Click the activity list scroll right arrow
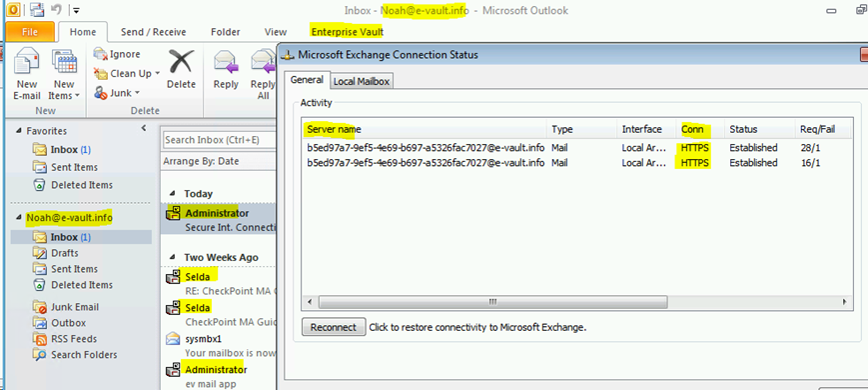Viewport: 868px width, 390px height. [x=844, y=302]
